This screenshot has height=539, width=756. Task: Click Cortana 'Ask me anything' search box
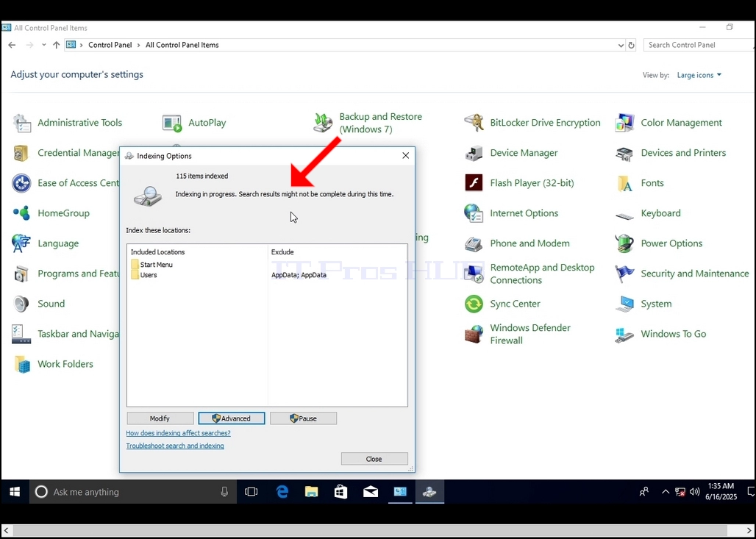133,492
